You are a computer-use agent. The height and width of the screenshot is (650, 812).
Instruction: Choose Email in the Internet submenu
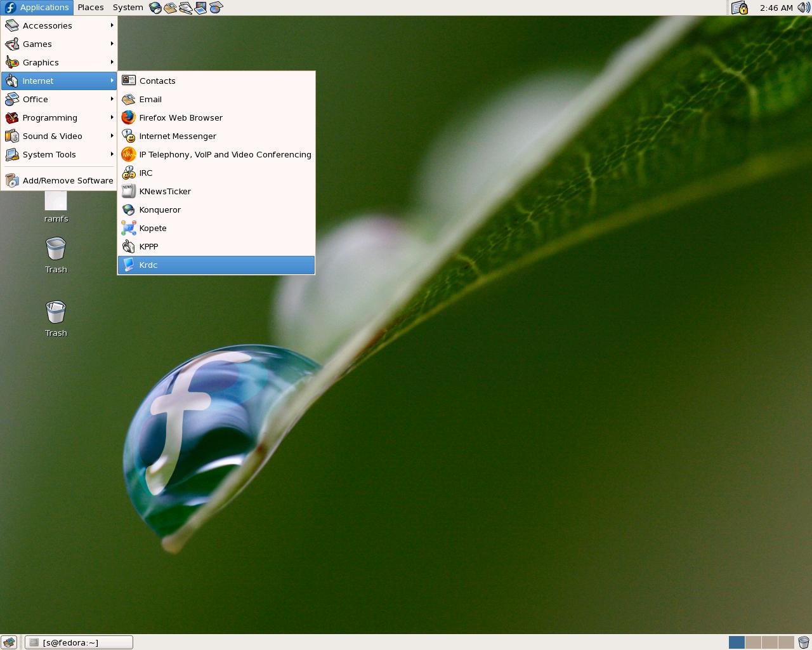216,99
